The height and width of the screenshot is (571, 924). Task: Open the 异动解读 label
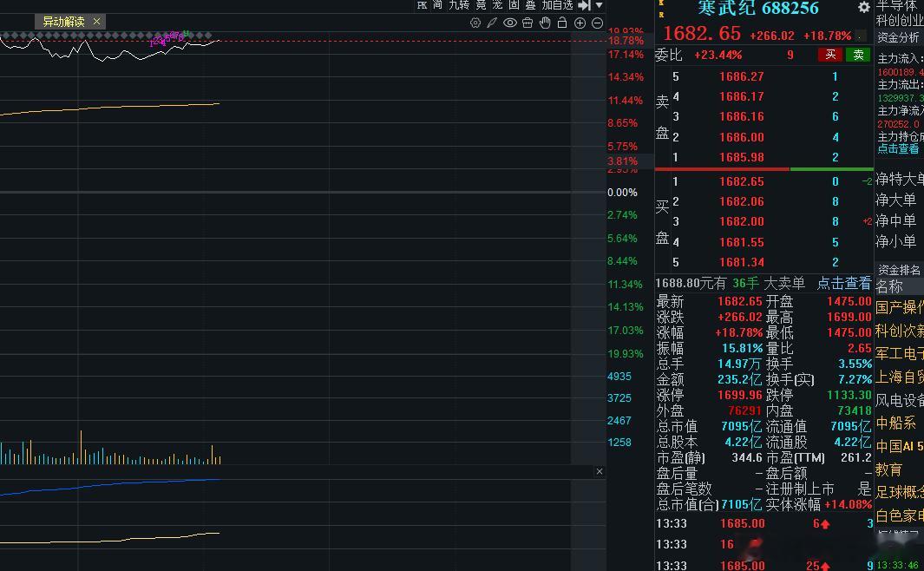pyautogui.click(x=63, y=22)
